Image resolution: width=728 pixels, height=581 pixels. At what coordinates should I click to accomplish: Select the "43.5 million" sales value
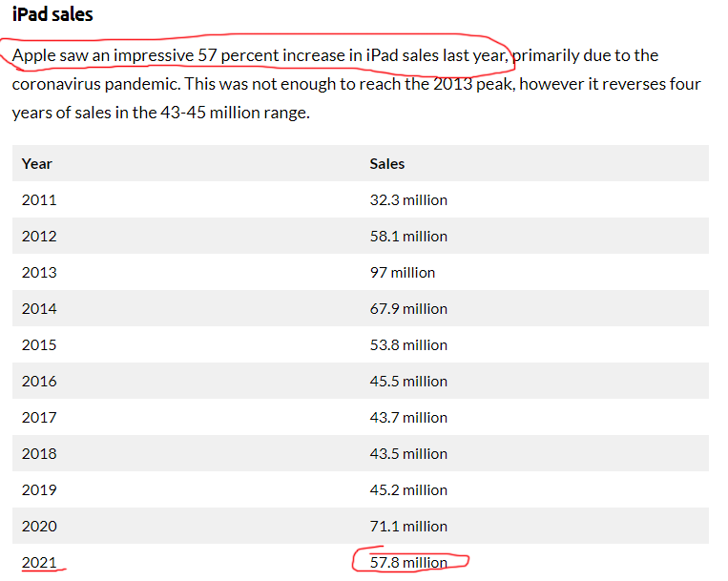coord(408,453)
